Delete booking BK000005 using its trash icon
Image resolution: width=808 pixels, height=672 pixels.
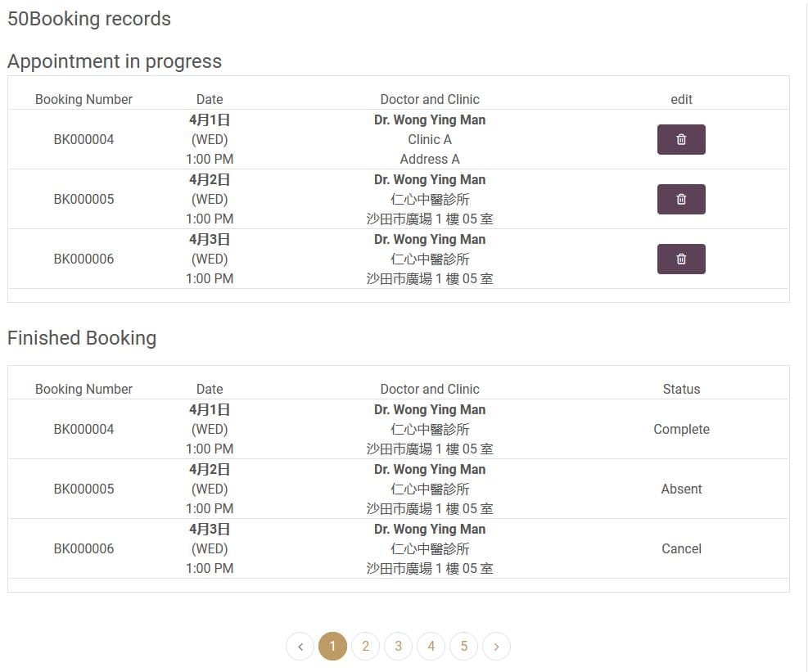681,199
